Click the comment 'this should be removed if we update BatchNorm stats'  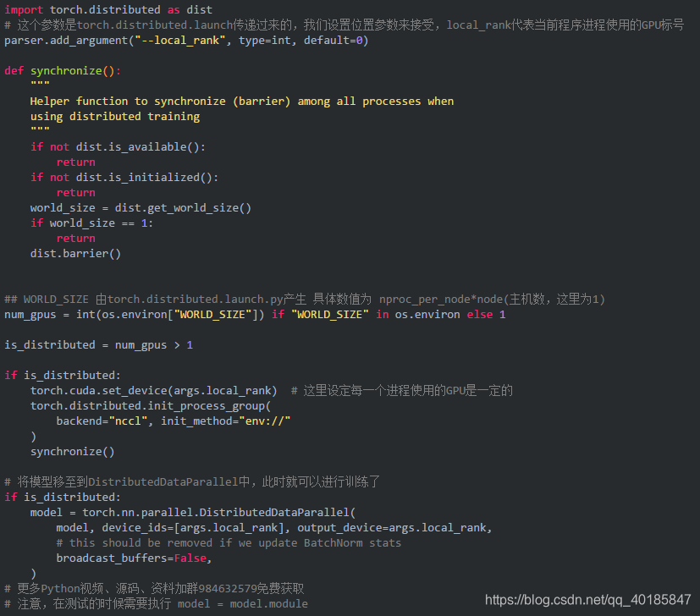tap(229, 542)
